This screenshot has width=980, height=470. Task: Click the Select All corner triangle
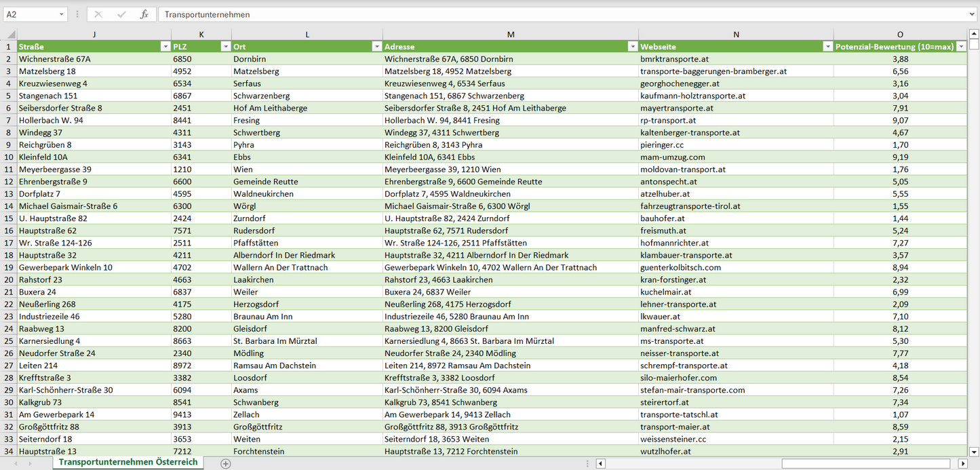coord(9,35)
